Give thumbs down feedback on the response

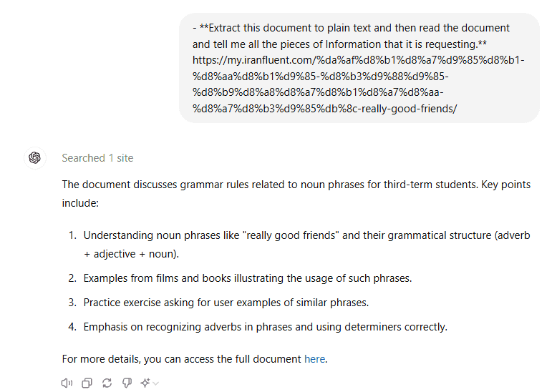(127, 383)
